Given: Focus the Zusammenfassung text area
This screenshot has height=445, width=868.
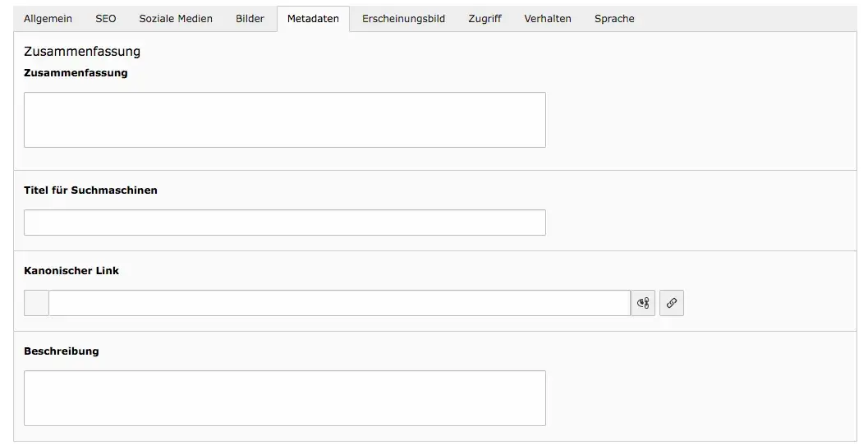Looking at the screenshot, I should (284, 120).
